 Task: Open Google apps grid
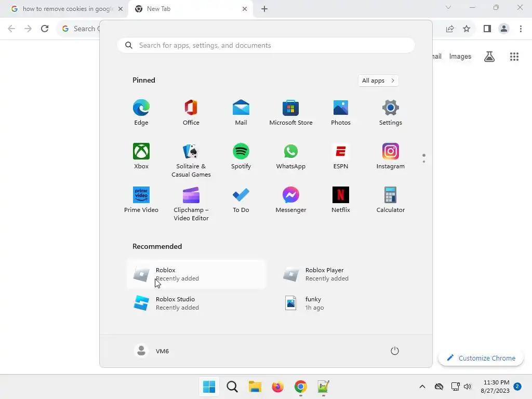point(514,56)
